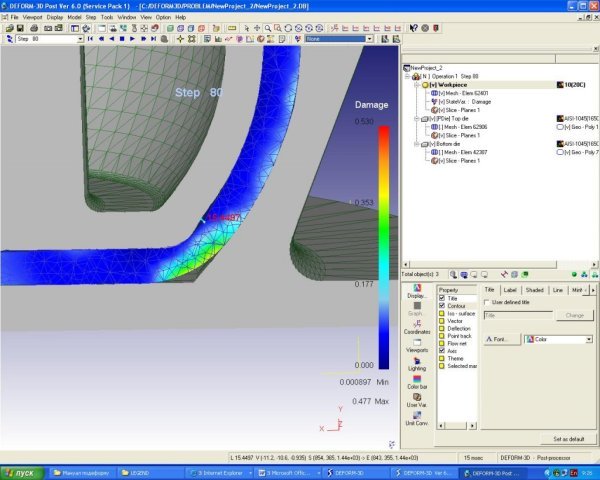Switch to the Line tab
This screenshot has height=480, width=600.
click(x=558, y=290)
